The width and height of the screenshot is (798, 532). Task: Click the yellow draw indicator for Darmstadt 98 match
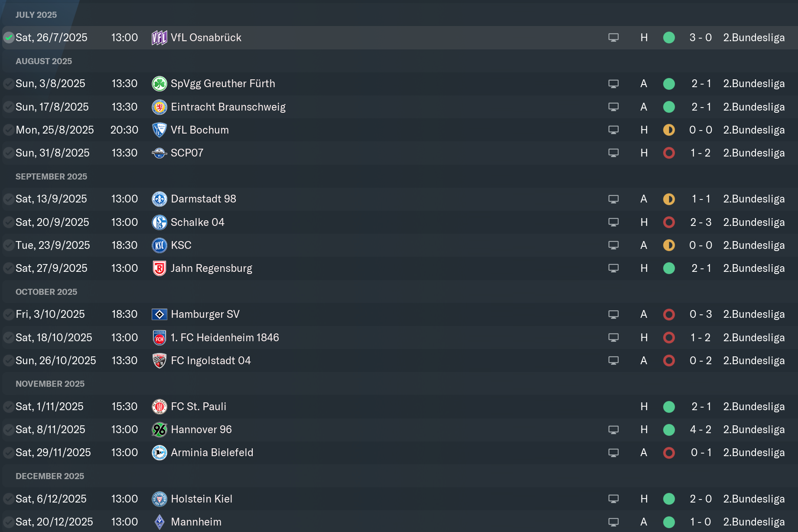669,199
